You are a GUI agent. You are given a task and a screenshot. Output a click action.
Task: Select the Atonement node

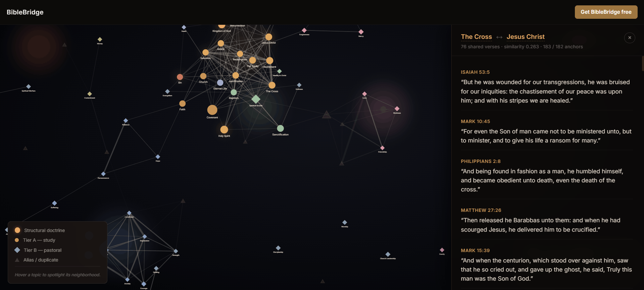point(270,61)
